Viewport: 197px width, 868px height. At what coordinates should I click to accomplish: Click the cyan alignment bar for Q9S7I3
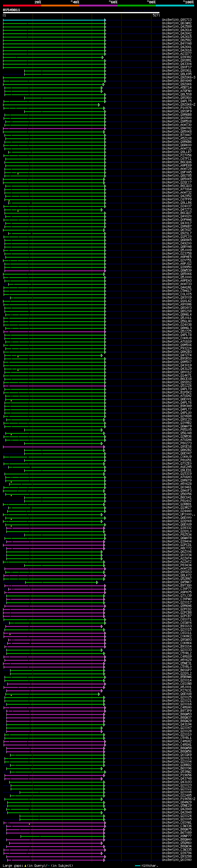pos(54,20)
